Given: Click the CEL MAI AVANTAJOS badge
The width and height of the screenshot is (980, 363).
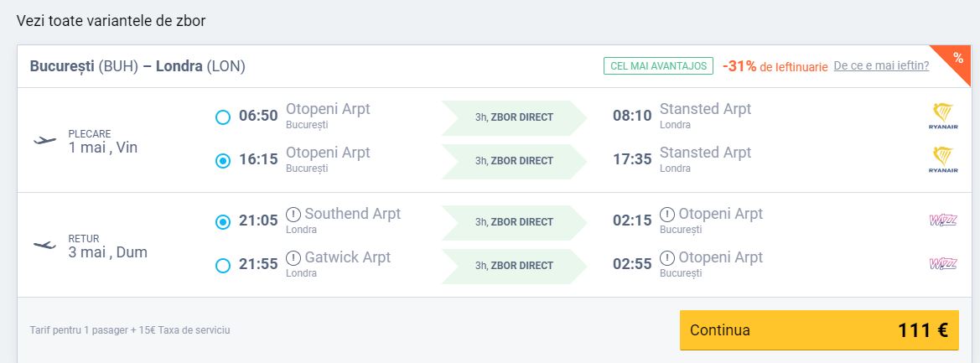Looking at the screenshot, I should click(x=658, y=65).
